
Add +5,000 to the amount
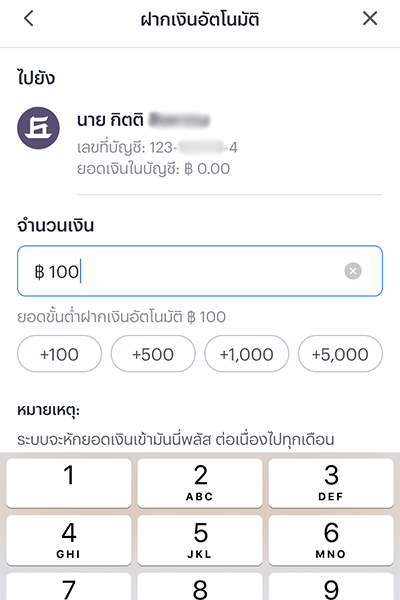click(340, 354)
